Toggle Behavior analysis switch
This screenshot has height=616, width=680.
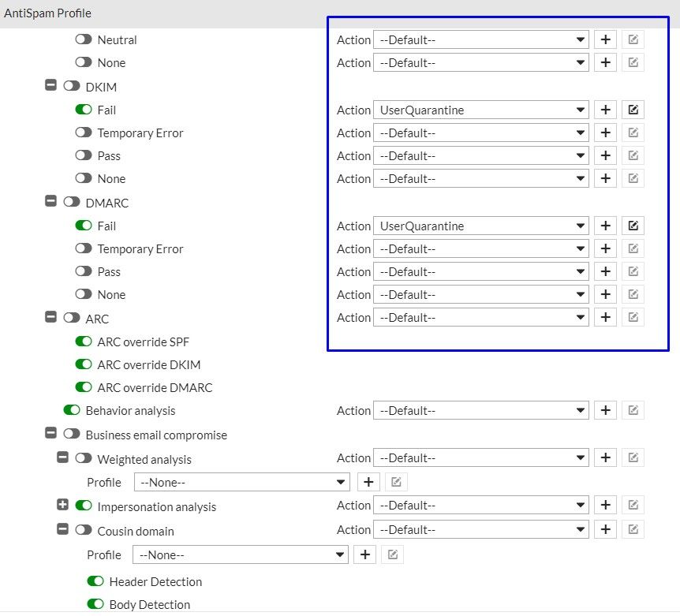[72, 410]
